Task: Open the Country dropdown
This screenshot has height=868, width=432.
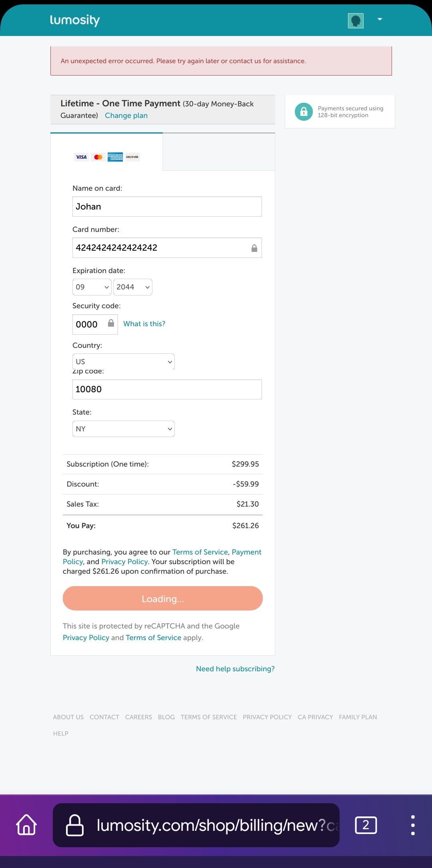Action: pyautogui.click(x=124, y=361)
